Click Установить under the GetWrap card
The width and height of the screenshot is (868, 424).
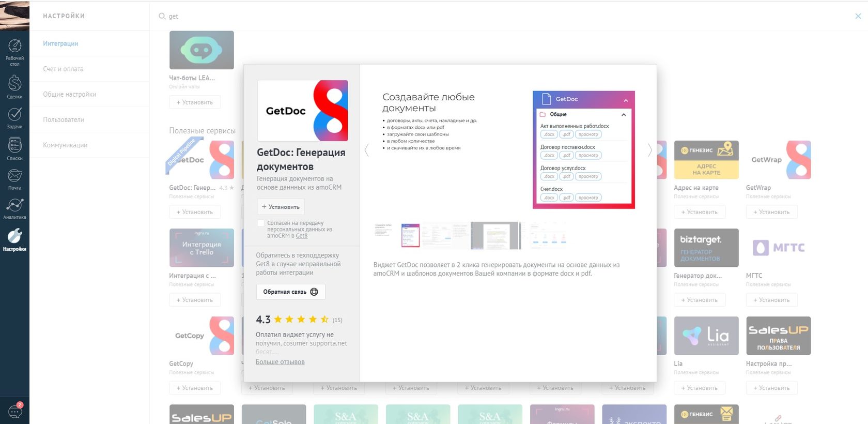[771, 212]
